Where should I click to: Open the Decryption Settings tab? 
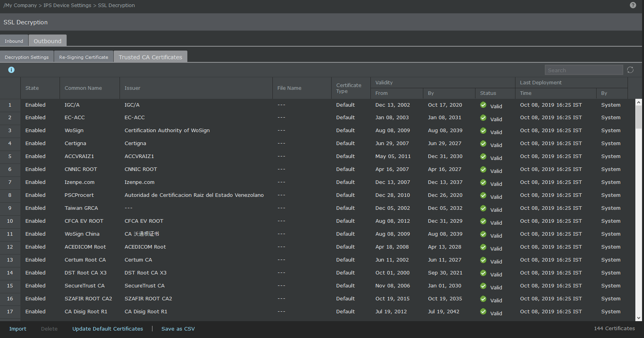point(27,57)
